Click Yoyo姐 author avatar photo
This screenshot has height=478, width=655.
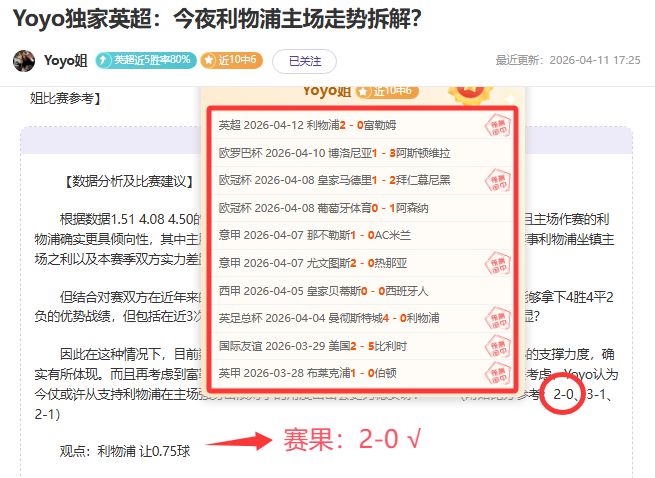pos(24,60)
